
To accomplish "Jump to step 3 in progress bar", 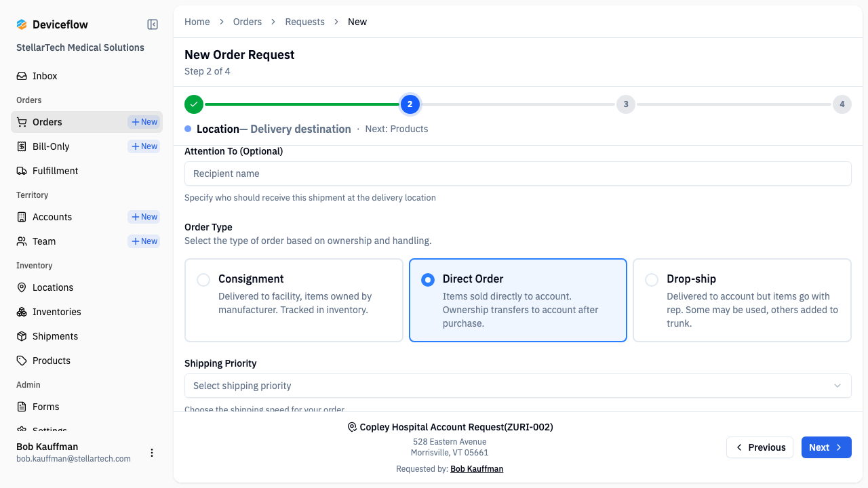I will pyautogui.click(x=626, y=104).
